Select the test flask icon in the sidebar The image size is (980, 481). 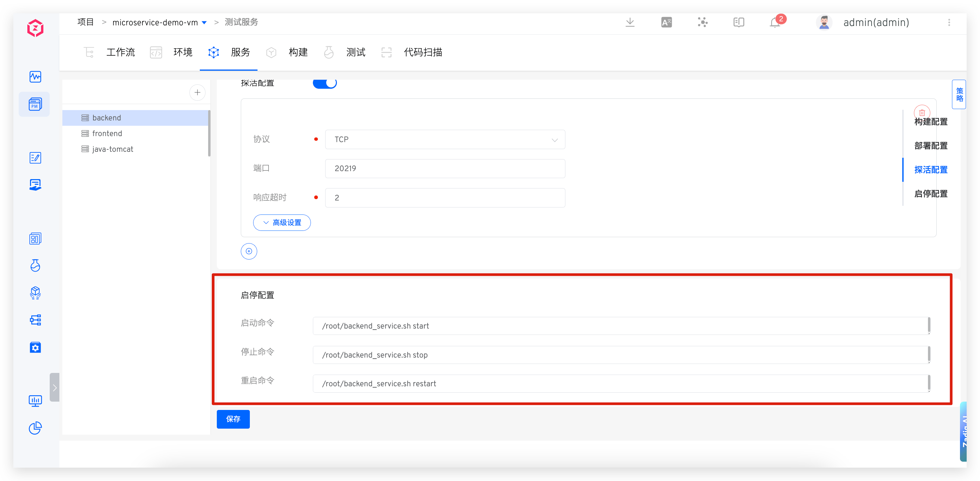[x=35, y=266]
